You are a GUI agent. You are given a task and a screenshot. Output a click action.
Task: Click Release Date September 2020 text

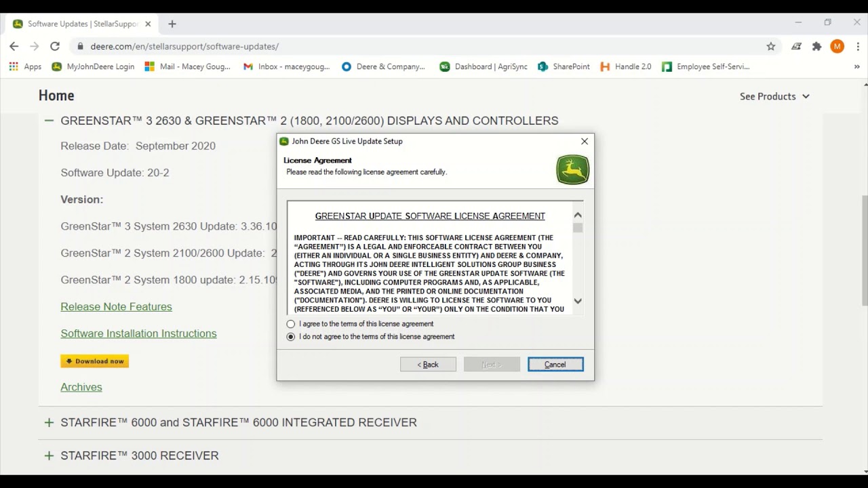tap(138, 146)
